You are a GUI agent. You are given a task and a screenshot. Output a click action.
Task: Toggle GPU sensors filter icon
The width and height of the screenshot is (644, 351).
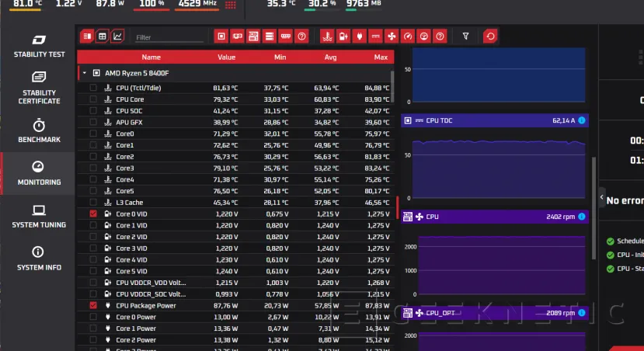point(238,36)
